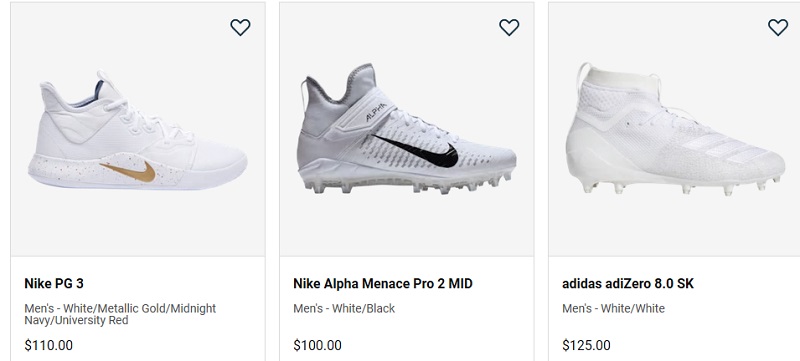Click the Men's - White/White colorway text
The width and height of the screenshot is (800, 361).
pyautogui.click(x=613, y=308)
